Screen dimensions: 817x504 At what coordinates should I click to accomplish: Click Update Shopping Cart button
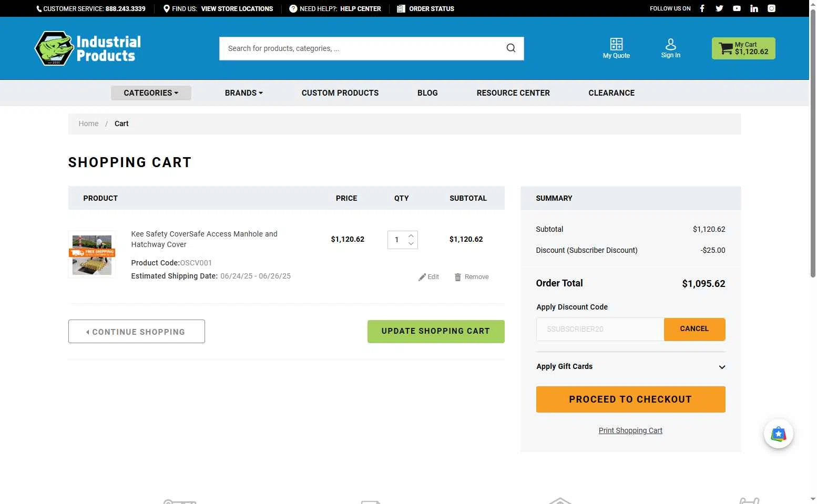(436, 332)
